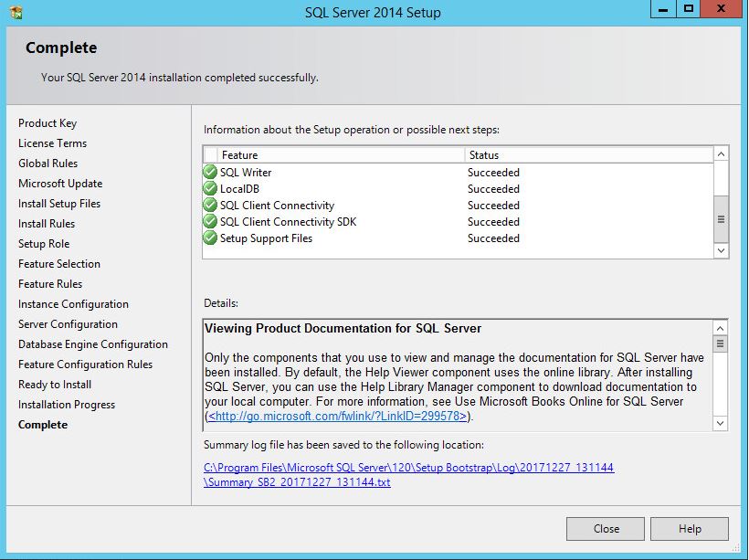Viewport: 749px width, 560px height.
Task: Select the LocalDB feature row text
Action: tap(239, 189)
